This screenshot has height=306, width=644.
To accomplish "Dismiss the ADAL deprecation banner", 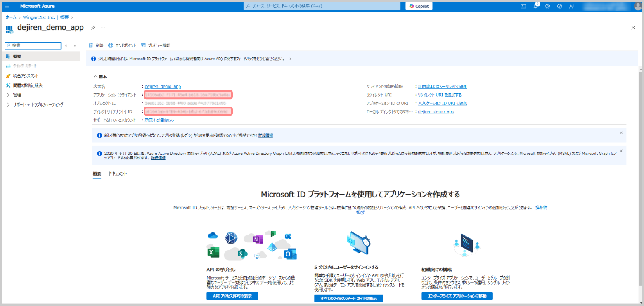I will pos(621,151).
